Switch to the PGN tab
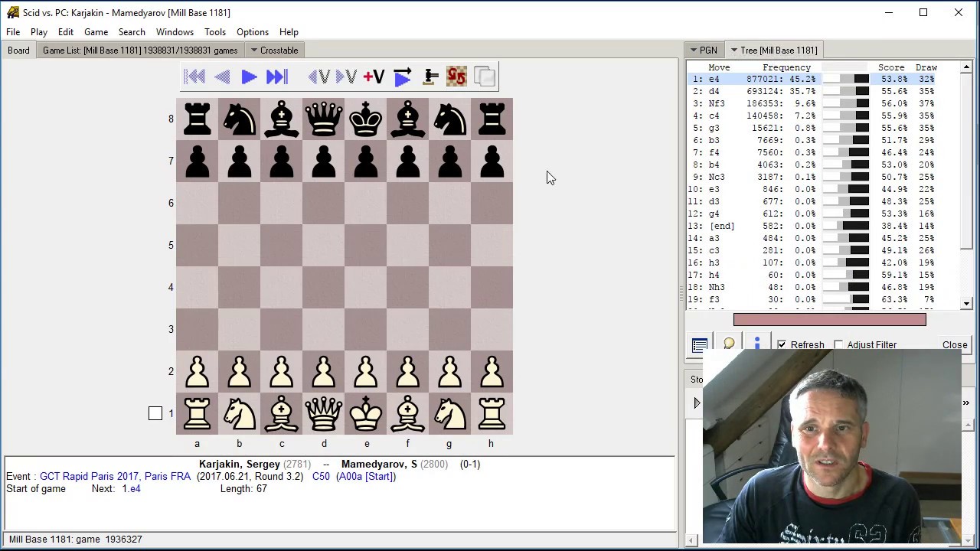Viewport: 980px width, 551px height. coord(704,51)
